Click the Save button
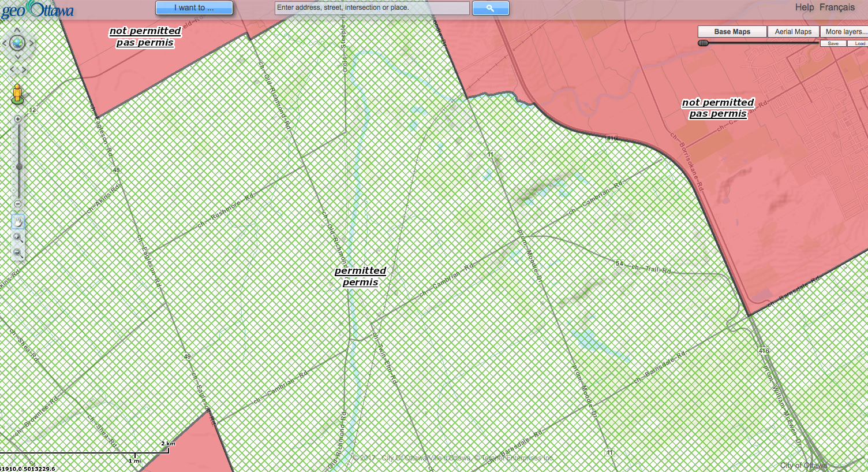Image resolution: width=868 pixels, height=472 pixels. click(833, 43)
